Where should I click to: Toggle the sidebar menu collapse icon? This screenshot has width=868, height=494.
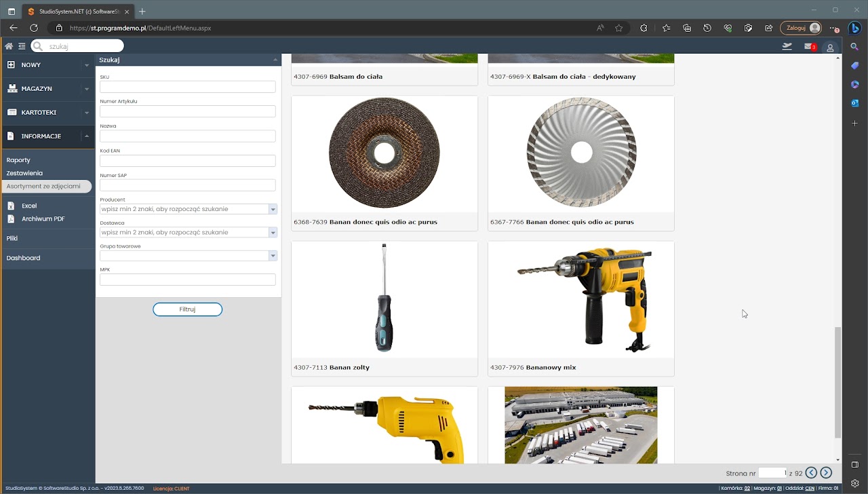(22, 46)
